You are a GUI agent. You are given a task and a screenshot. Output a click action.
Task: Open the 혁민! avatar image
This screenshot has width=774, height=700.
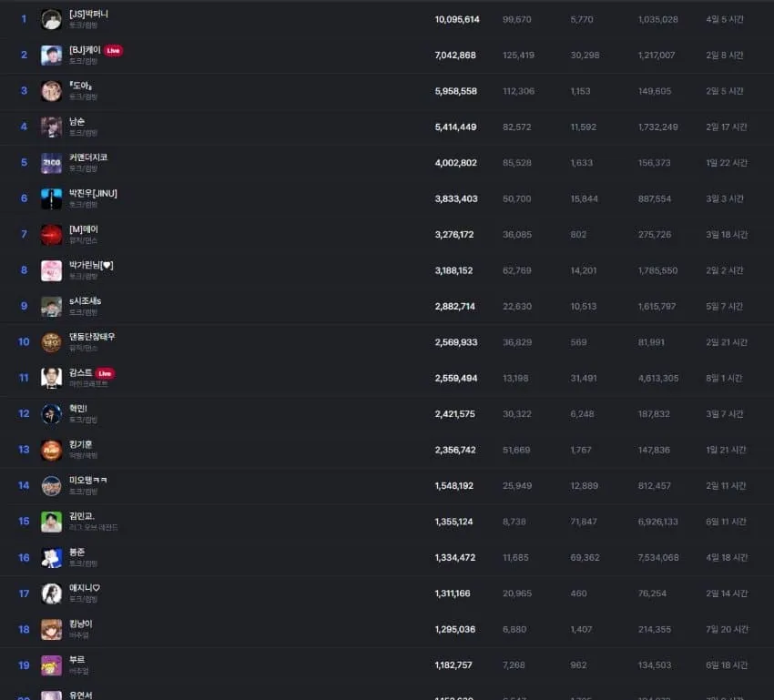tap(51, 414)
